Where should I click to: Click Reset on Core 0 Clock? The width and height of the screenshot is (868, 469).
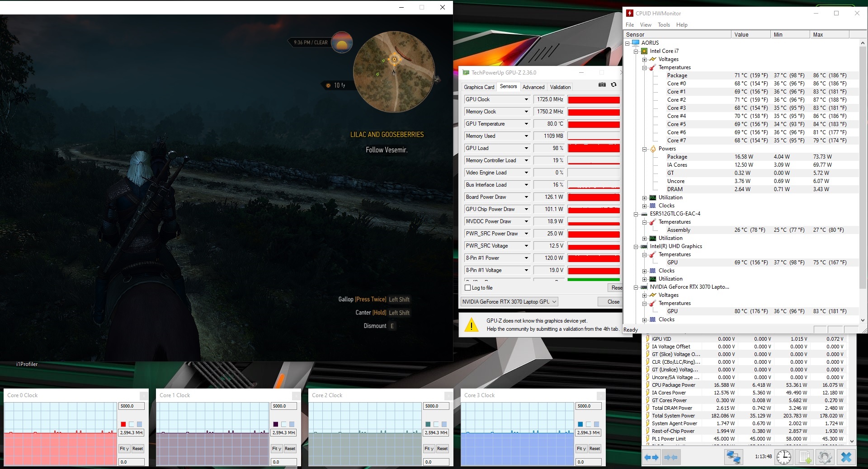[x=138, y=449]
